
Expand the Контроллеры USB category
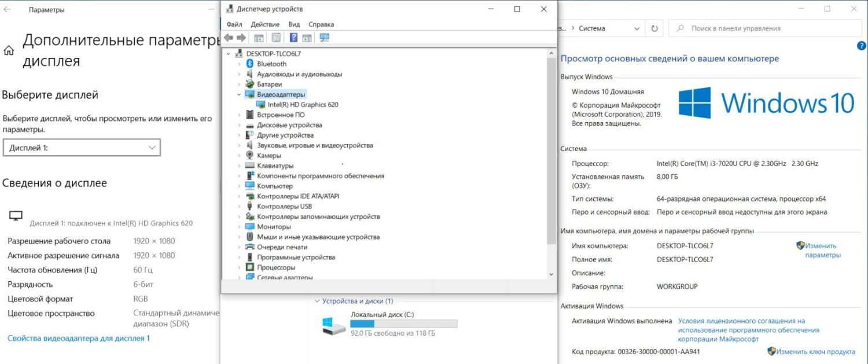pyautogui.click(x=239, y=207)
